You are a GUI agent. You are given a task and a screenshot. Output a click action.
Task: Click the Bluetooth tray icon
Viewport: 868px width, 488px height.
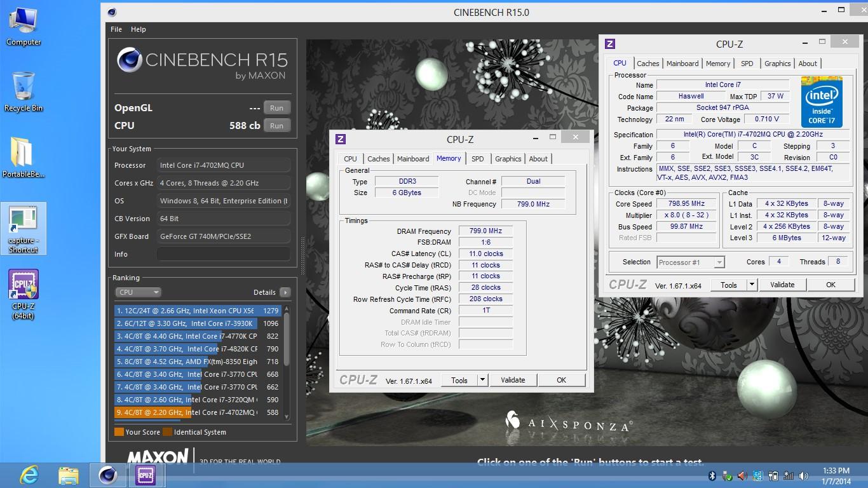(x=712, y=476)
